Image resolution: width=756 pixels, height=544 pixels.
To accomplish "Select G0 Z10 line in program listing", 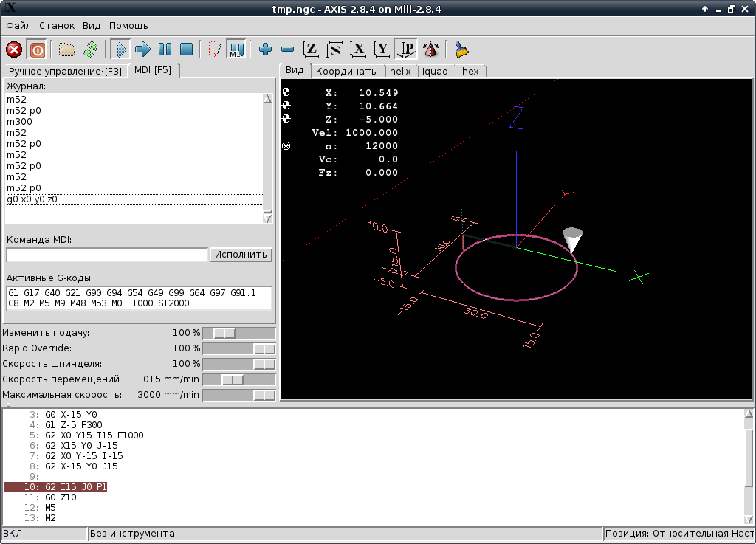I will click(61, 497).
